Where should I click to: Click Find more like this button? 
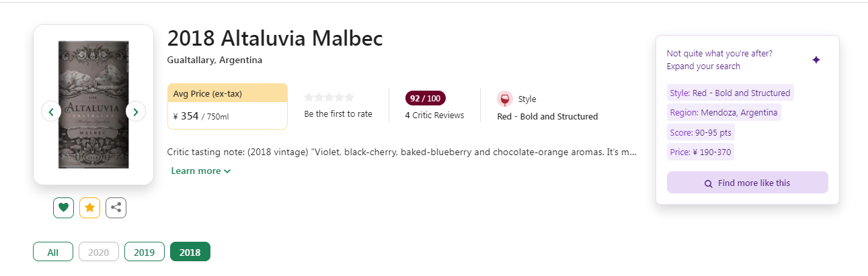747,183
